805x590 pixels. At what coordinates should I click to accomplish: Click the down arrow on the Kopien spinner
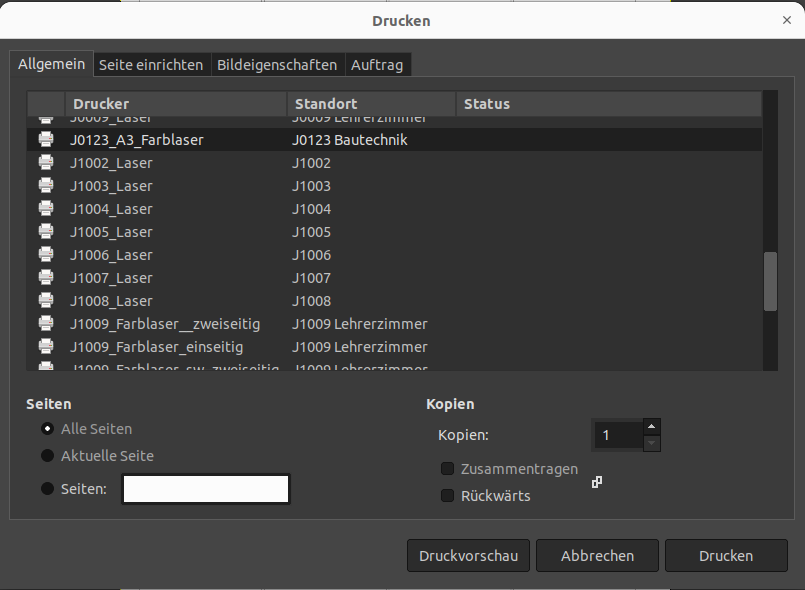651,443
